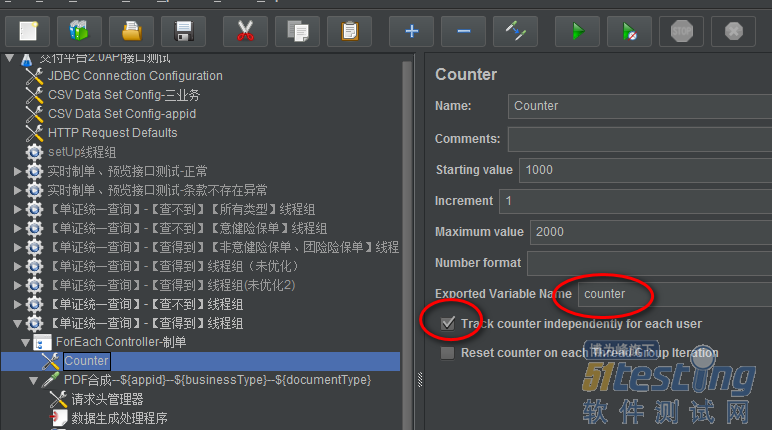Click the Paste clipboard icon
The height and width of the screenshot is (430, 772).
[350, 32]
